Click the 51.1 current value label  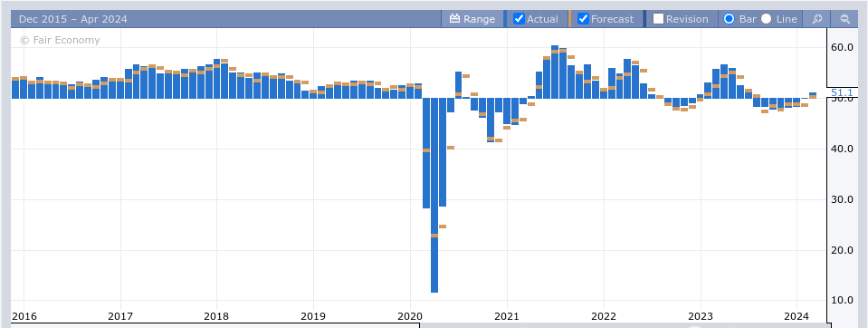(842, 92)
